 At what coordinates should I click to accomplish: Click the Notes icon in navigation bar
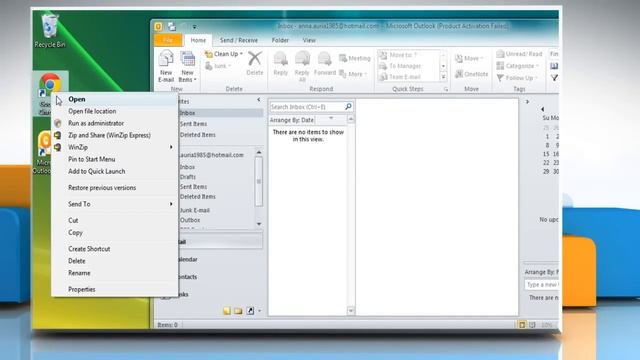coord(227,311)
